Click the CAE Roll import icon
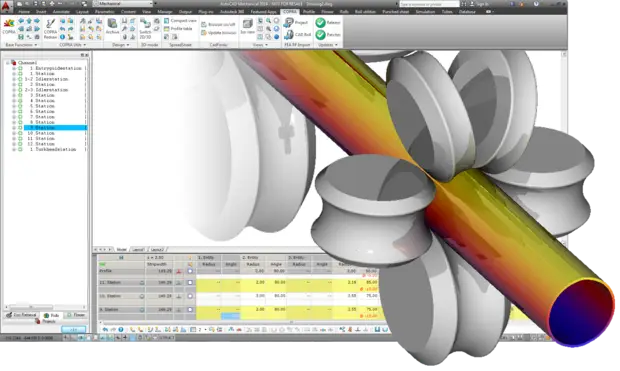 289,35
